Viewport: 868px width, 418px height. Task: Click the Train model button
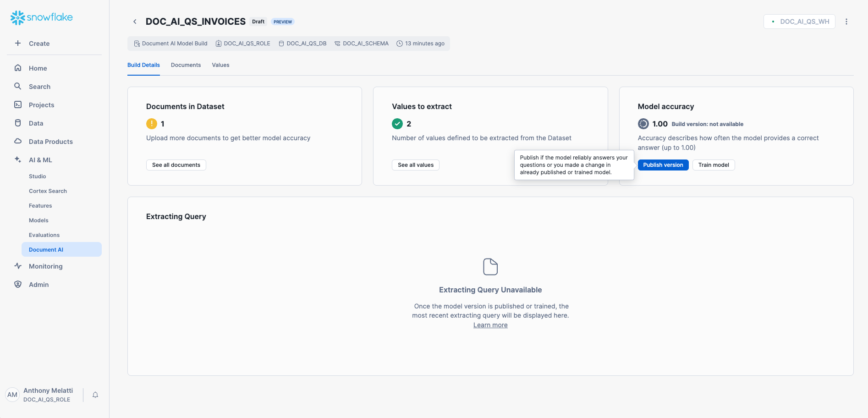(713, 165)
